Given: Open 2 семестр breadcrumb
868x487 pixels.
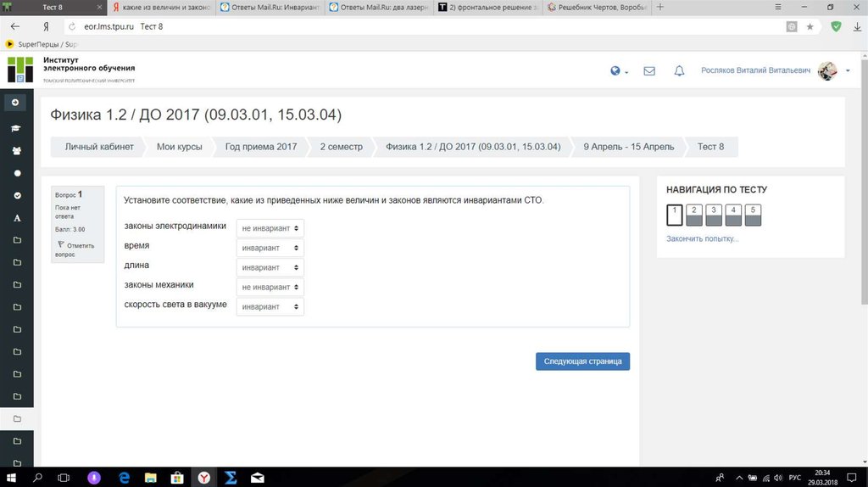Looking at the screenshot, I should (341, 147).
